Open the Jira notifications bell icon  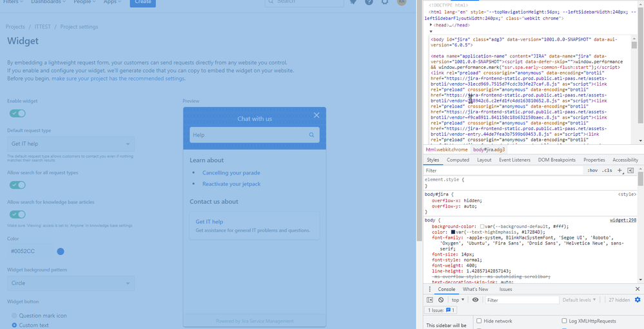[353, 2]
